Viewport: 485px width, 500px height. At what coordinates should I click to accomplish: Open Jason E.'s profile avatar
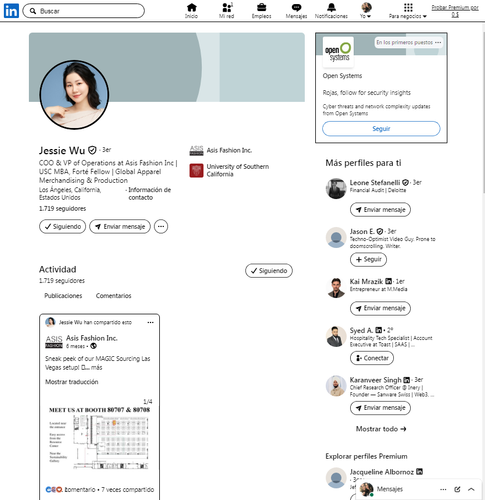click(x=336, y=238)
